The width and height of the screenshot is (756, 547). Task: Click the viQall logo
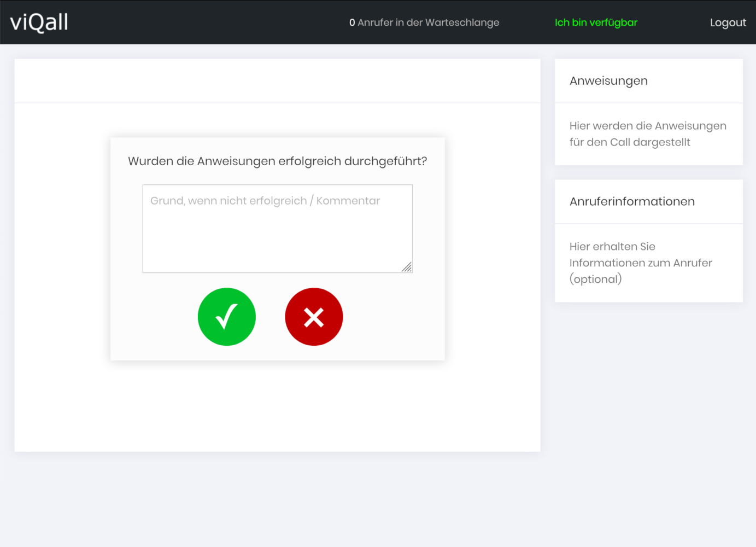pyautogui.click(x=39, y=22)
